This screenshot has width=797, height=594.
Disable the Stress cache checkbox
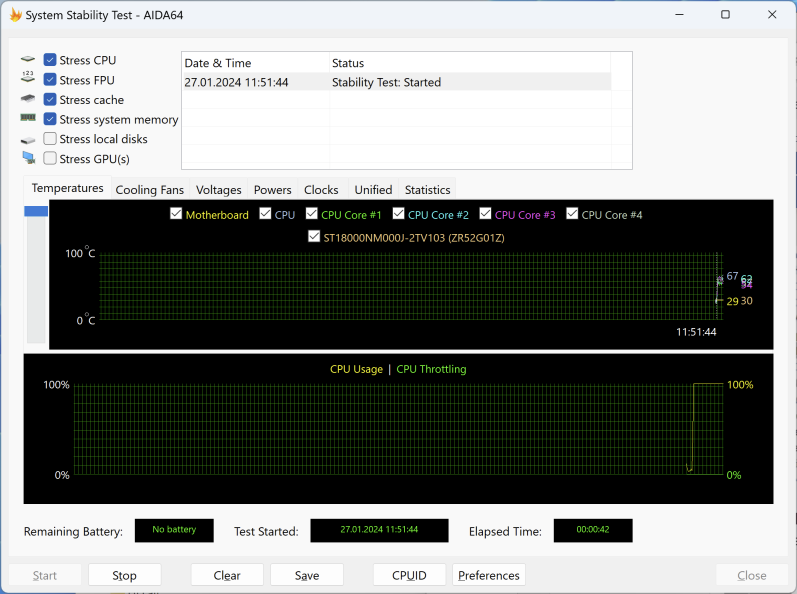pos(50,100)
